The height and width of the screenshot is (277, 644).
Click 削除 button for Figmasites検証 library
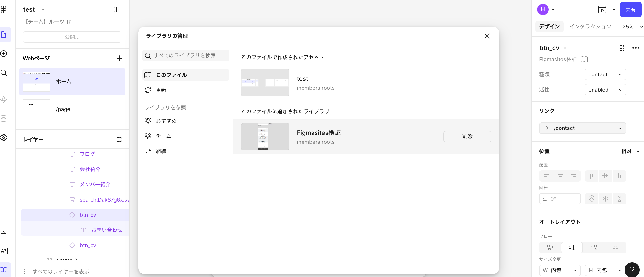tap(467, 137)
